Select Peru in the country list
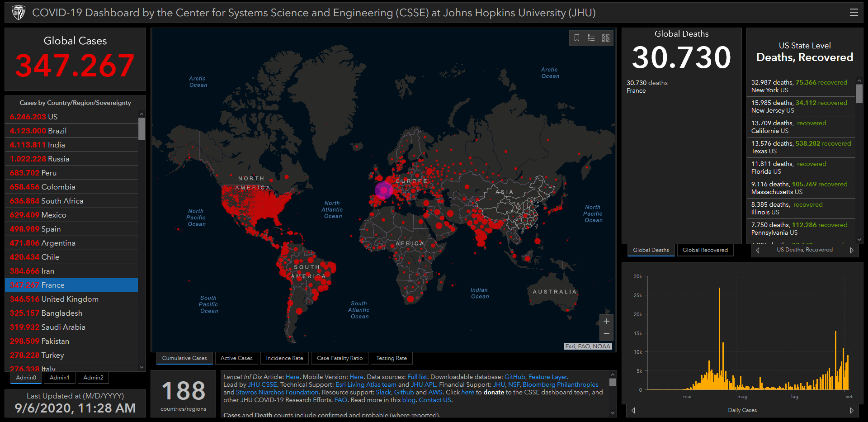 [71, 173]
